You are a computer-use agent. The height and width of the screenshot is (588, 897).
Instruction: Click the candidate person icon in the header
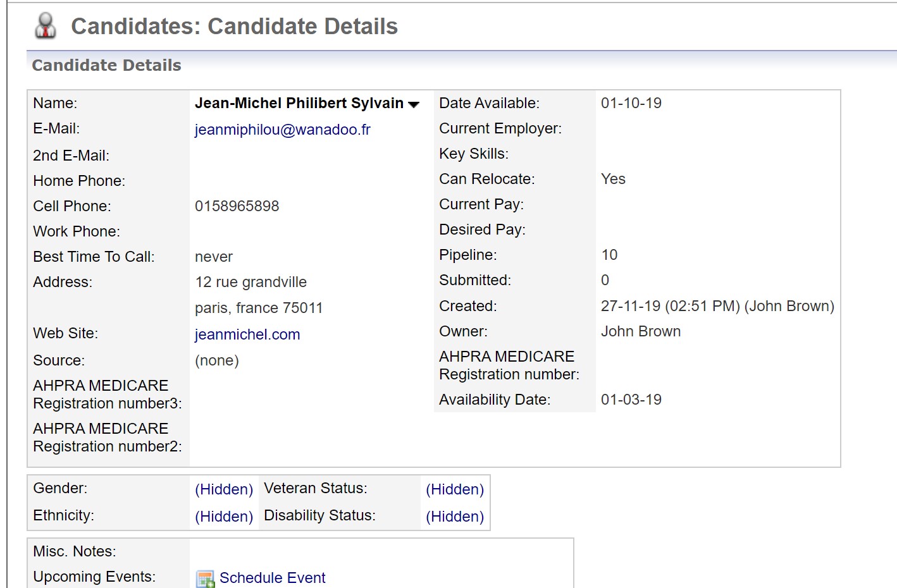click(x=46, y=26)
